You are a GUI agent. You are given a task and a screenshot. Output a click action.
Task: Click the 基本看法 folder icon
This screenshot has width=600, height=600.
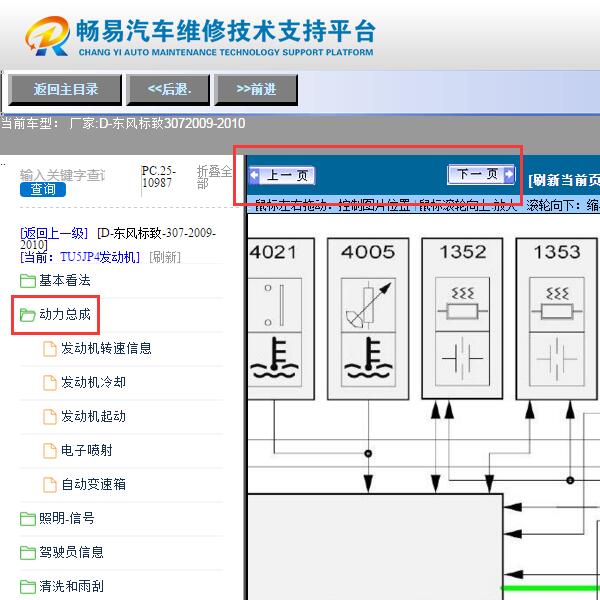coord(28,281)
